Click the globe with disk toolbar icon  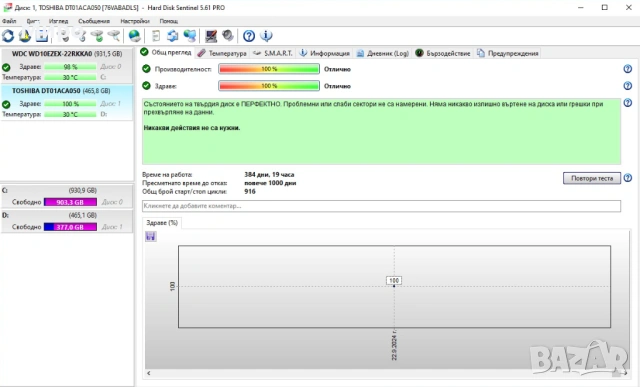click(x=134, y=36)
